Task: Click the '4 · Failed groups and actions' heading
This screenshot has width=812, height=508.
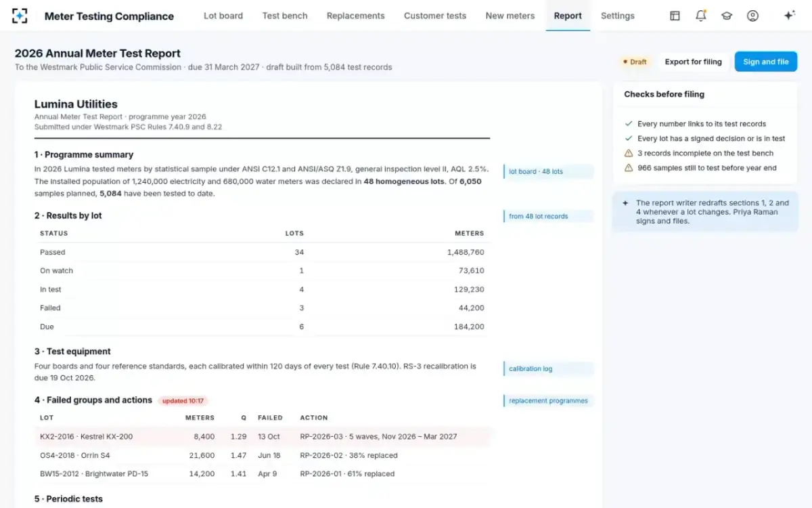Action: click(x=93, y=400)
